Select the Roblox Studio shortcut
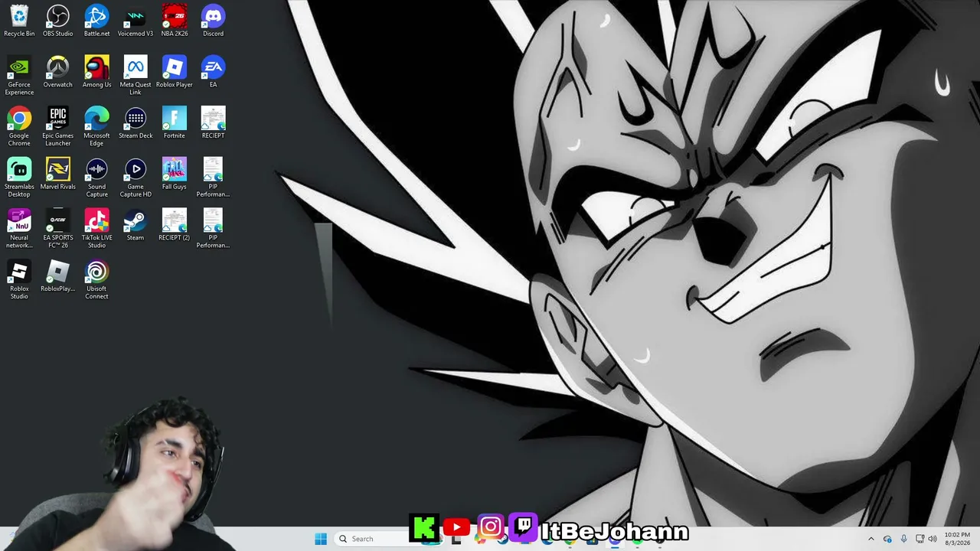980x551 pixels. tap(19, 279)
